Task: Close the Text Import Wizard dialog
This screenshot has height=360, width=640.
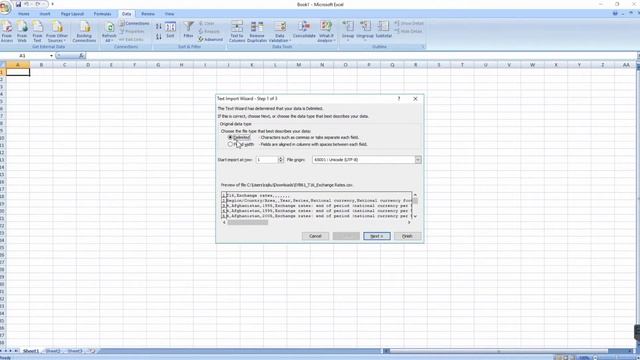Action: click(415, 99)
